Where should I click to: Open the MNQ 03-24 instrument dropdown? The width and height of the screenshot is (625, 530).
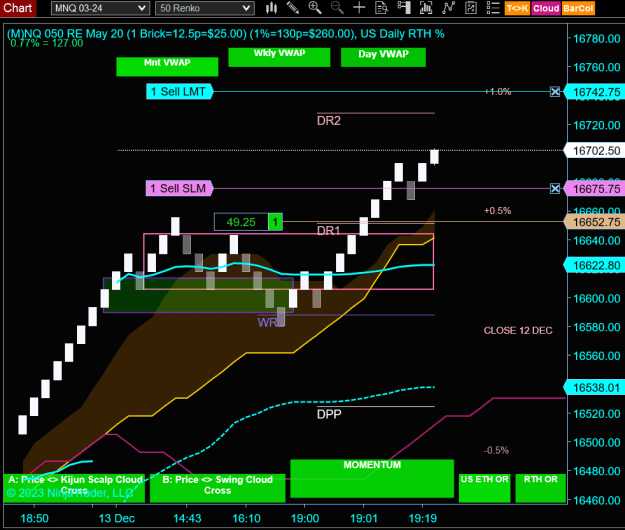[100, 8]
